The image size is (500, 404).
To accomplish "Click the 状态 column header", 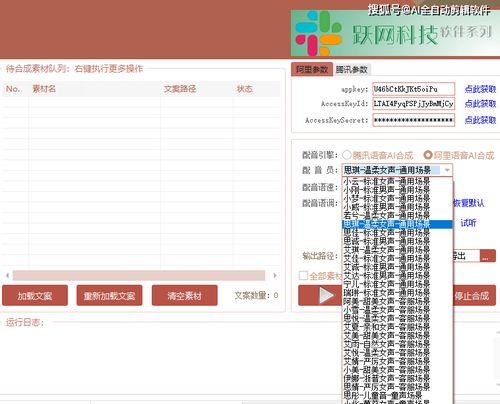I will [x=256, y=89].
